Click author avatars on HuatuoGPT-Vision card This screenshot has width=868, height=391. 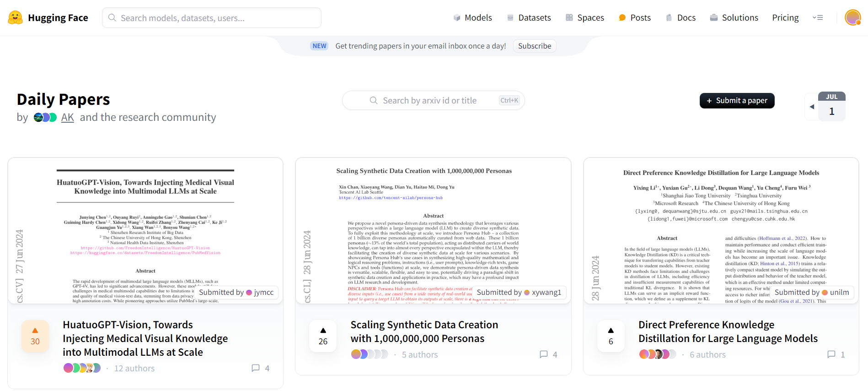point(82,368)
